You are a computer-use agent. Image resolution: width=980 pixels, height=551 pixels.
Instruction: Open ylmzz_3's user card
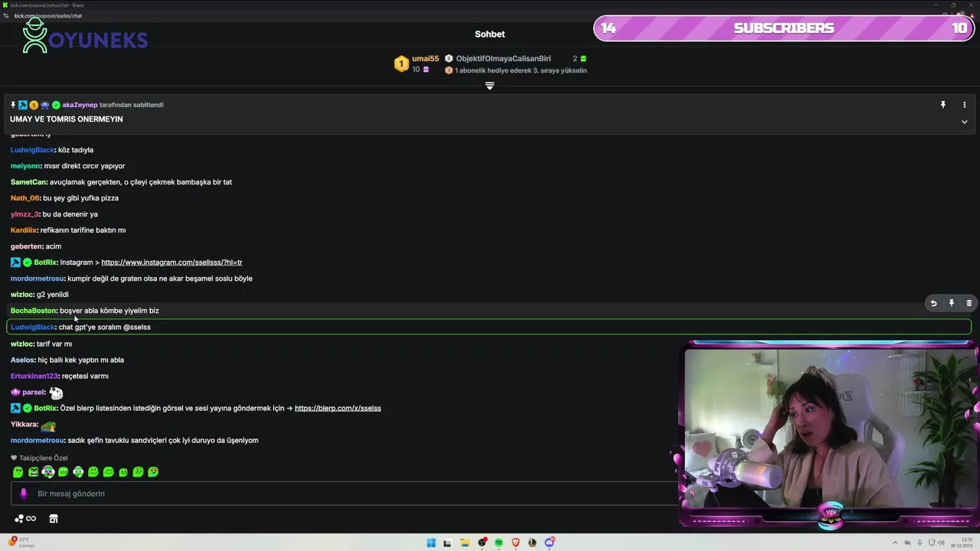(x=24, y=214)
